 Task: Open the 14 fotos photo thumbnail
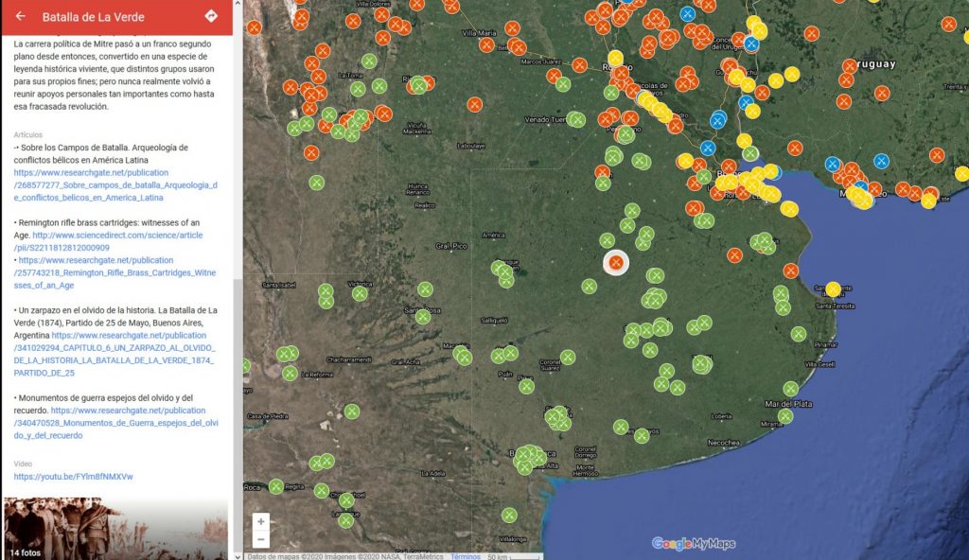pos(115,529)
